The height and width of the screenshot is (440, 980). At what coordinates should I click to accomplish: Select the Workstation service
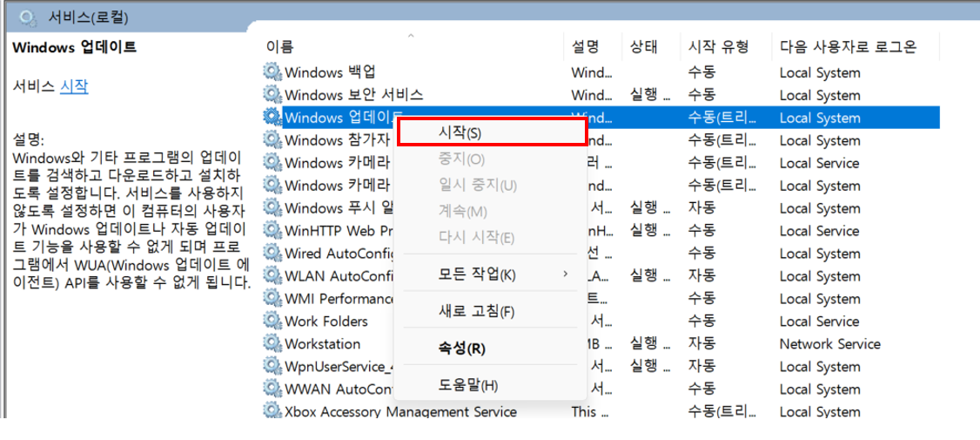323,343
